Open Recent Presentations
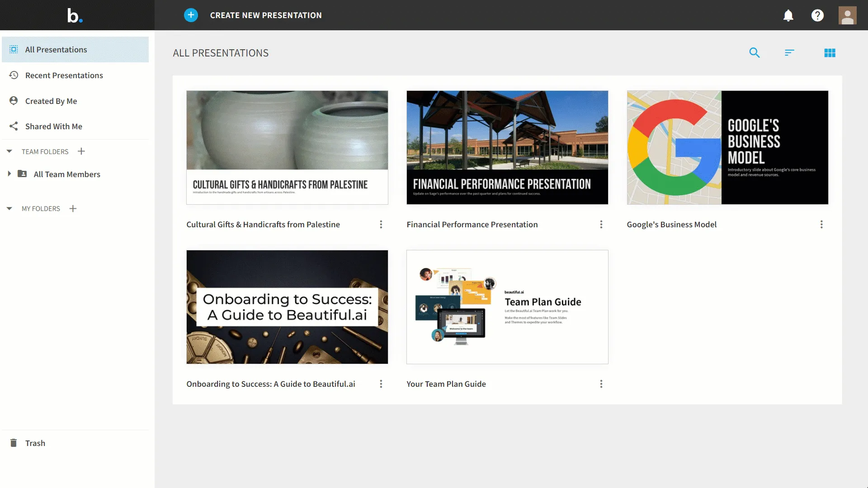The image size is (868, 488). click(x=64, y=75)
